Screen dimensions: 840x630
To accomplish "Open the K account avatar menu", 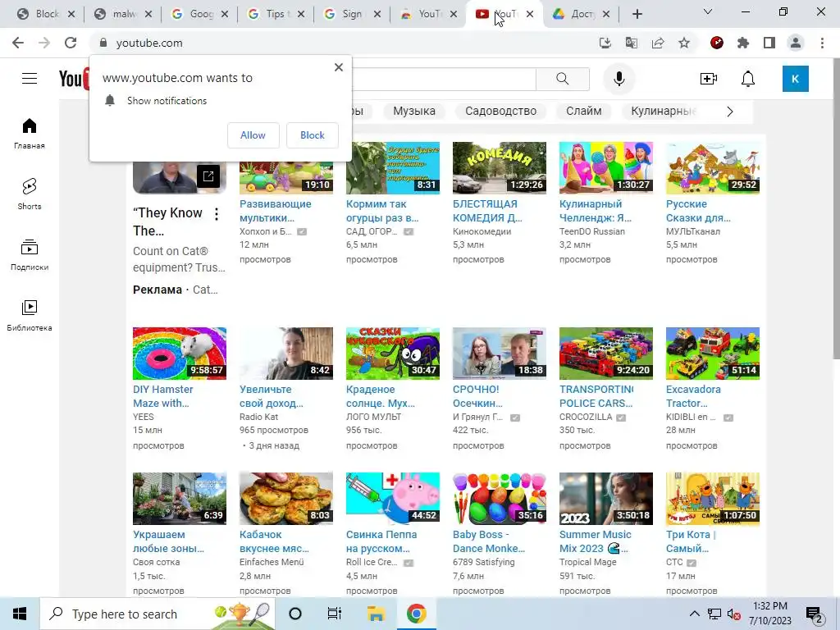I will pos(795,80).
